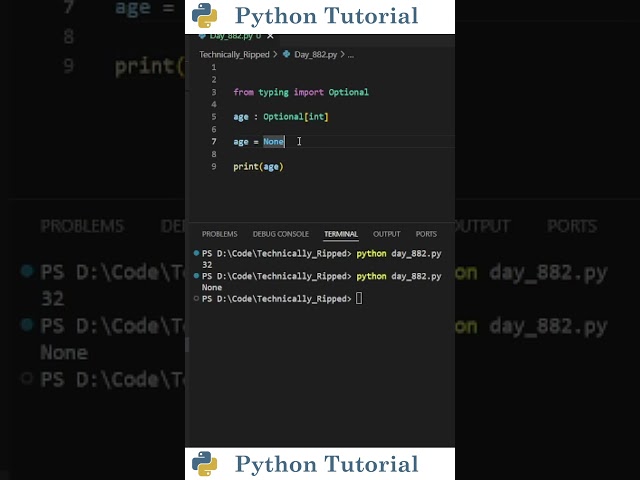
Task: Open the Technically_Ripped breadcrumb folder
Action: click(234, 54)
